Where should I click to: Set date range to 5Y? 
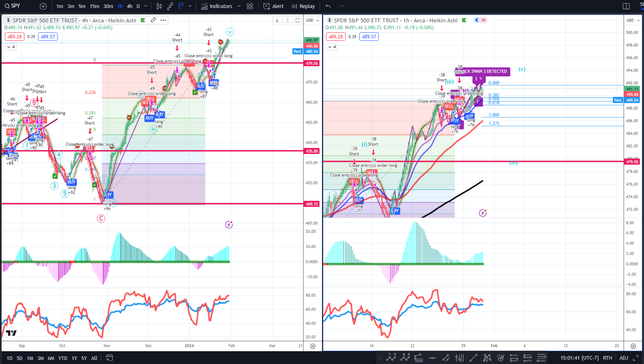[x=84, y=358]
